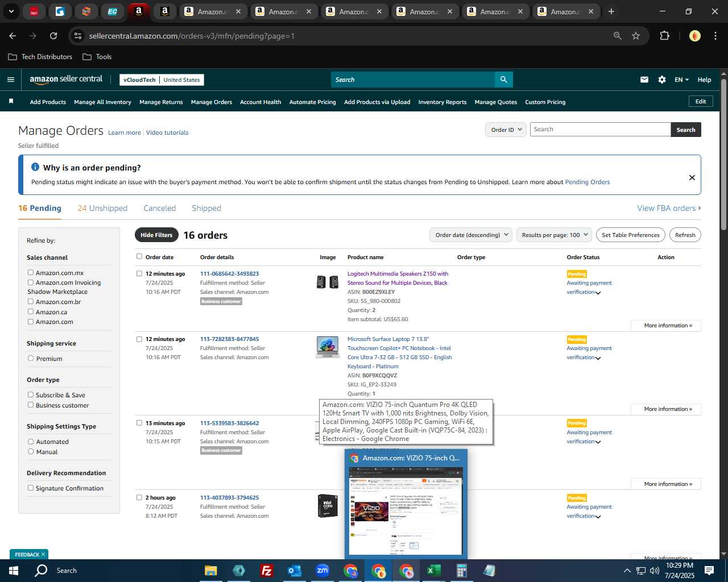
Task: Click the magnifier search button in header
Action: coord(503,80)
